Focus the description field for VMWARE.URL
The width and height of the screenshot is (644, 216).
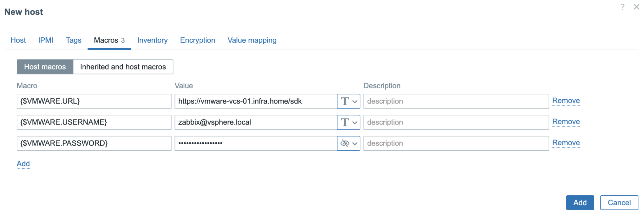click(x=456, y=101)
